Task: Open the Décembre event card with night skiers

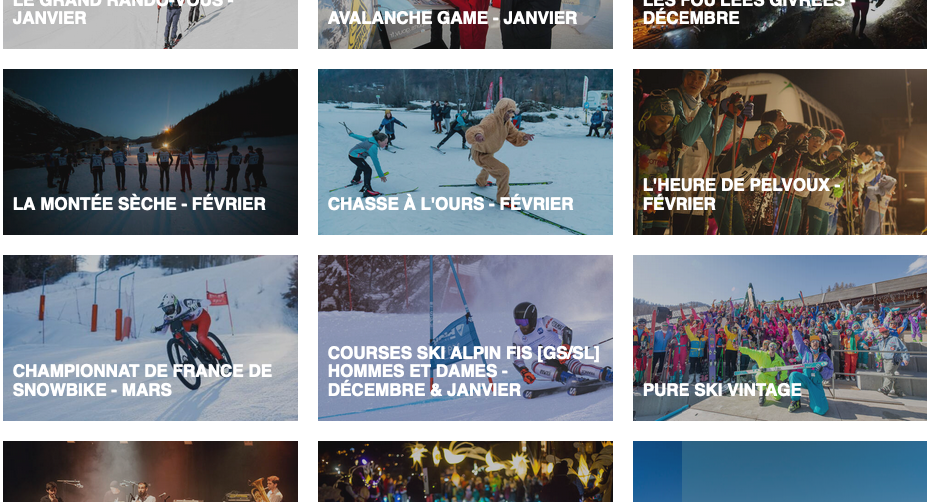Action: tap(780, 24)
